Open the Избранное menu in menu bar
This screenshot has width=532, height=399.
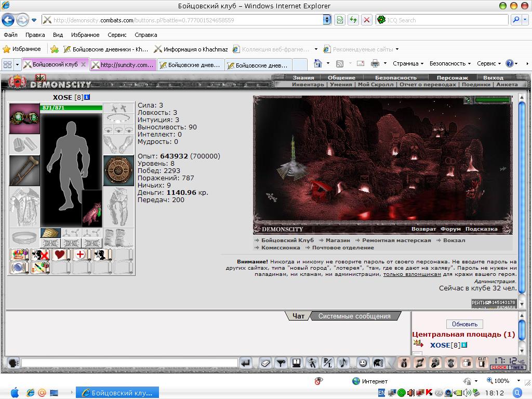click(x=85, y=35)
